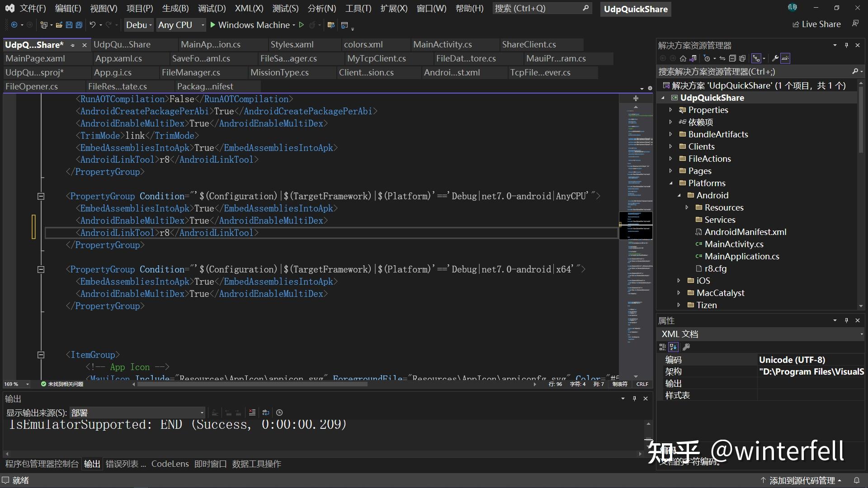Click the Save All icon
Image resolution: width=868 pixels, height=488 pixels.
click(x=79, y=25)
